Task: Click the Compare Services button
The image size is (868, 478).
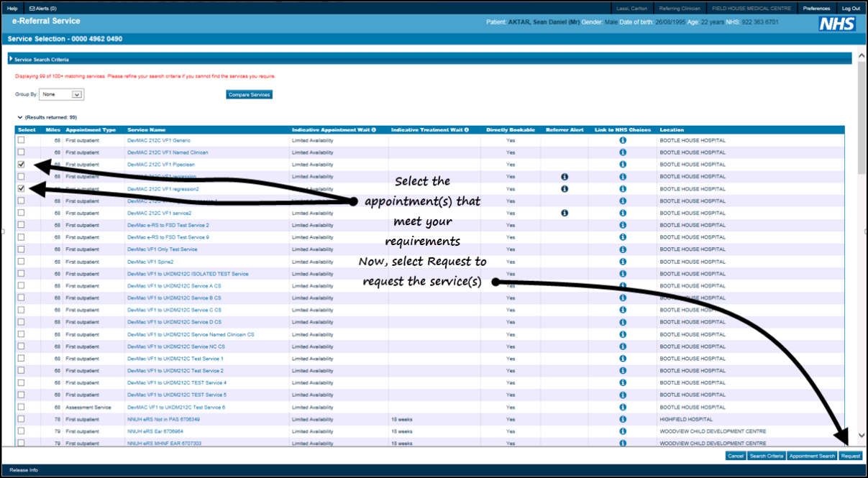Action: [x=249, y=95]
